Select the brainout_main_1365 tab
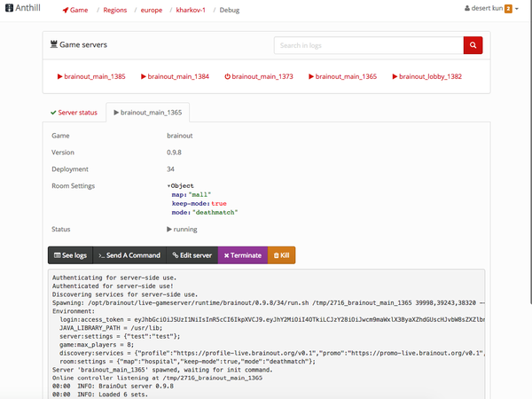Screen dimensions: 532x399 (146, 113)
